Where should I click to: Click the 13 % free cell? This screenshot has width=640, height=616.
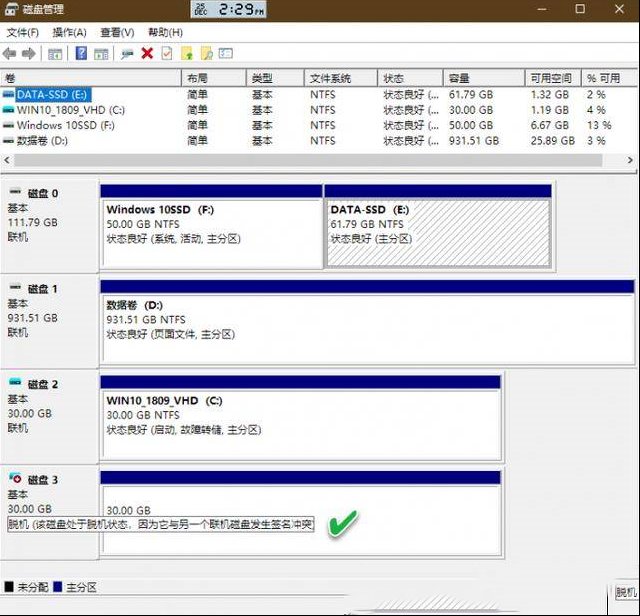(x=599, y=125)
